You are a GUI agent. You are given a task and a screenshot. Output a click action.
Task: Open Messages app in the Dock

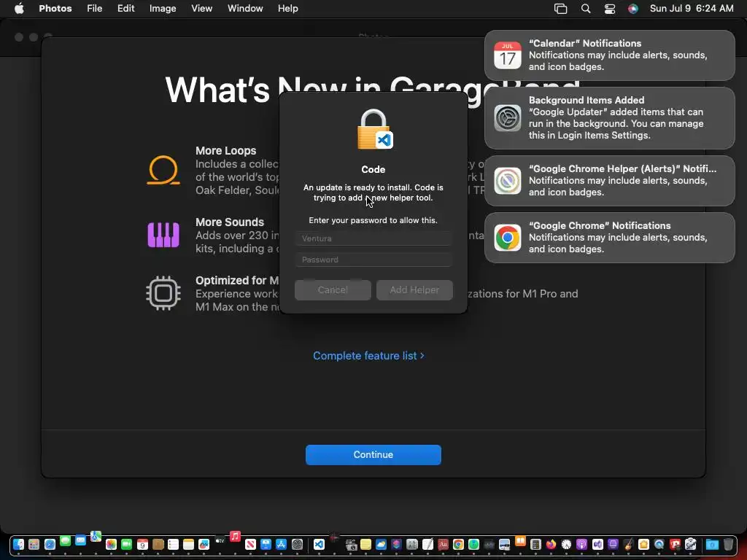click(x=65, y=541)
